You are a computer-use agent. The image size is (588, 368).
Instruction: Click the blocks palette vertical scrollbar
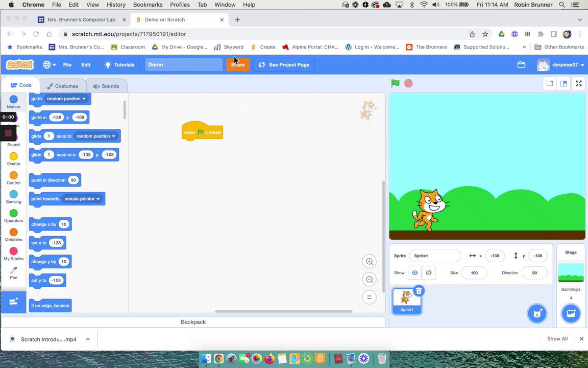click(125, 110)
